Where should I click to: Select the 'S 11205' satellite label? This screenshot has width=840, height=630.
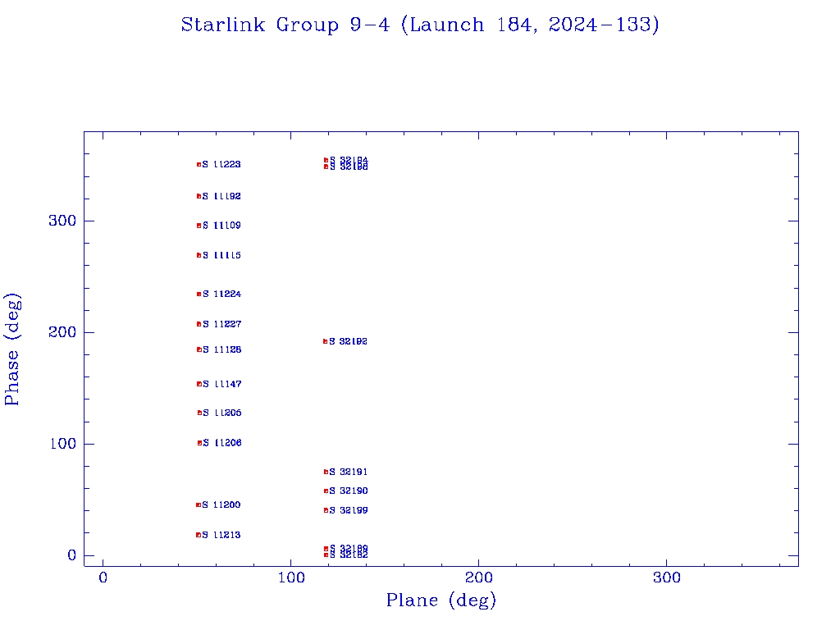[x=222, y=413]
